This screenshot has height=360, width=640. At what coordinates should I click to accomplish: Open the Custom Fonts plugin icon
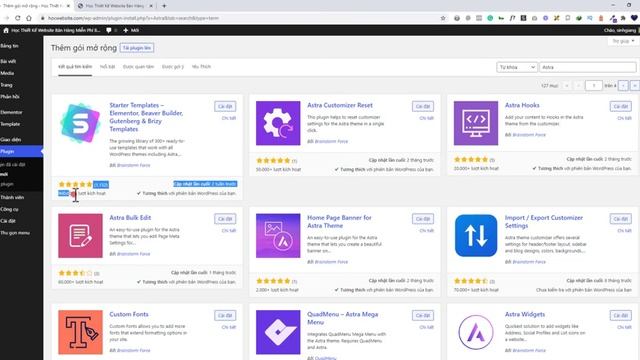tap(80, 332)
